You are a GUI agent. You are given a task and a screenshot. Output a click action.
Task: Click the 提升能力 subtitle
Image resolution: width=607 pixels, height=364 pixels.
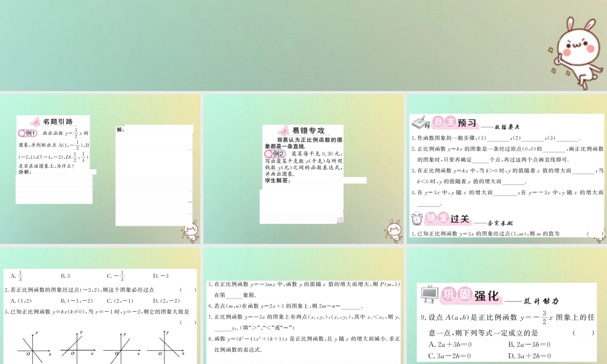coord(541,301)
